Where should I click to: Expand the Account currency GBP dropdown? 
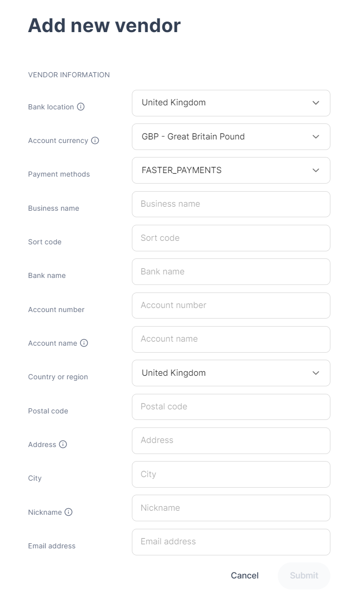pyautogui.click(x=231, y=136)
